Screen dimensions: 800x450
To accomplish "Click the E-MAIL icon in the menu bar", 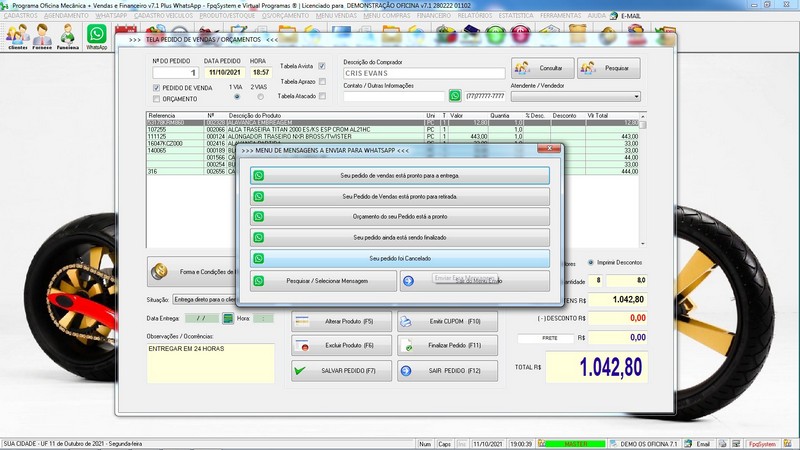I will point(613,17).
